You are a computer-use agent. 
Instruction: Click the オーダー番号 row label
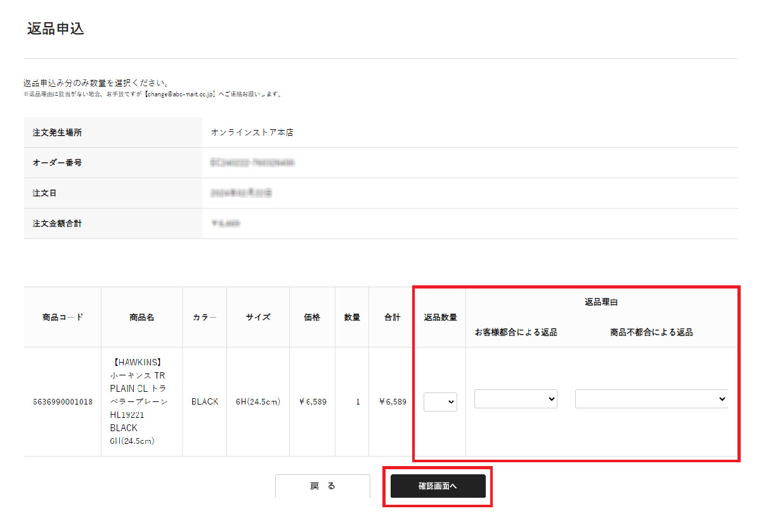point(57,163)
